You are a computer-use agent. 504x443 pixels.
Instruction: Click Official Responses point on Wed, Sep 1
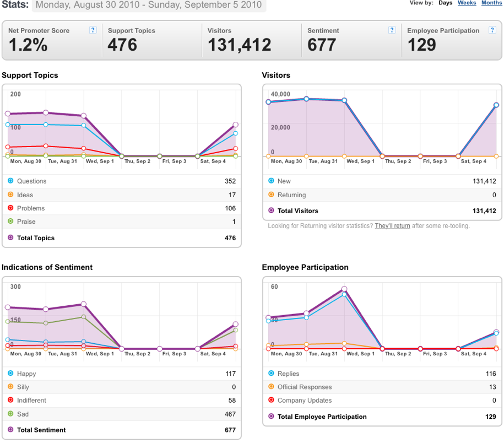click(x=344, y=343)
